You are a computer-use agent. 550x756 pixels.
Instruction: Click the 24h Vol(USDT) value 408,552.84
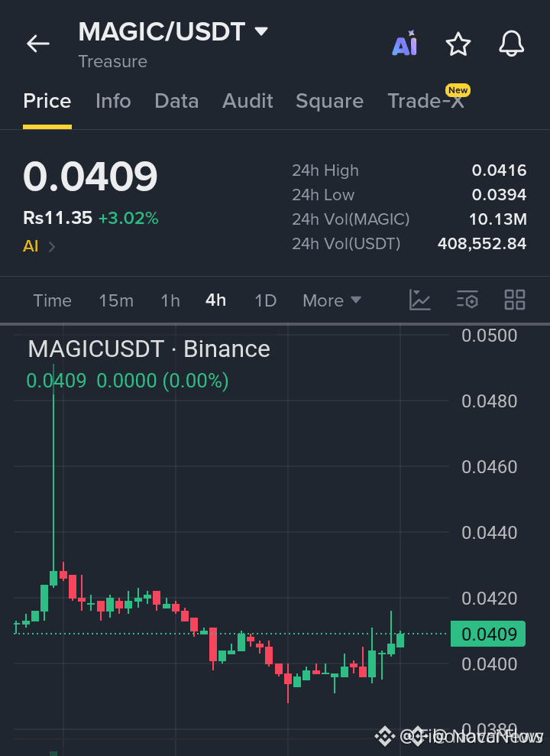pos(482,244)
